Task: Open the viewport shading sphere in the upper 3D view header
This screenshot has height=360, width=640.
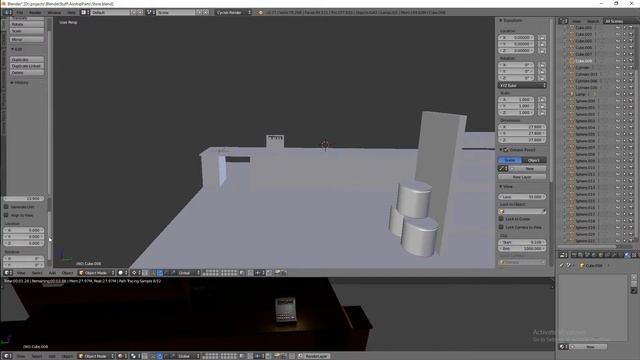Action: [122, 273]
